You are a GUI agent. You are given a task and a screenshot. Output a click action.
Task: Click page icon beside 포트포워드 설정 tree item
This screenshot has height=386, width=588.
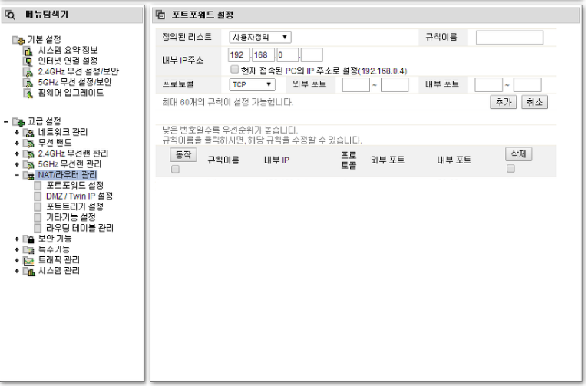(x=38, y=186)
